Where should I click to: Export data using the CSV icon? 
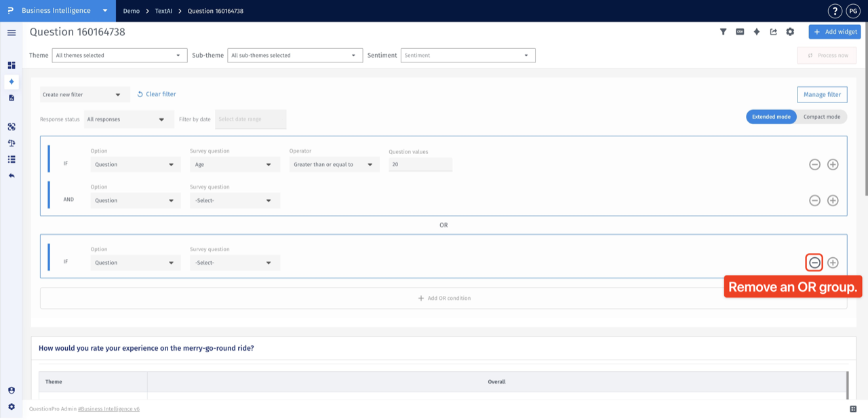tap(740, 32)
